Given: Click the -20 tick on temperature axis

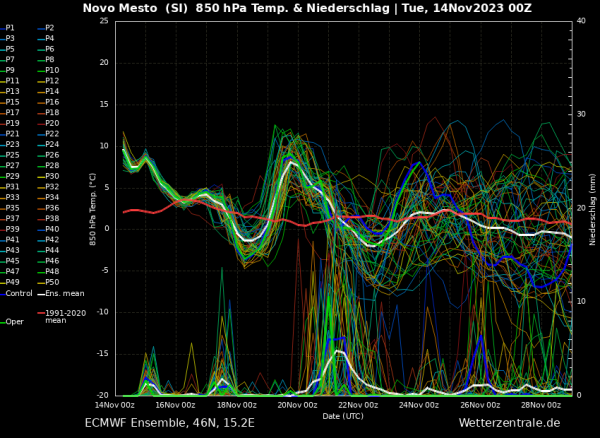Looking at the screenshot, I should [103, 395].
